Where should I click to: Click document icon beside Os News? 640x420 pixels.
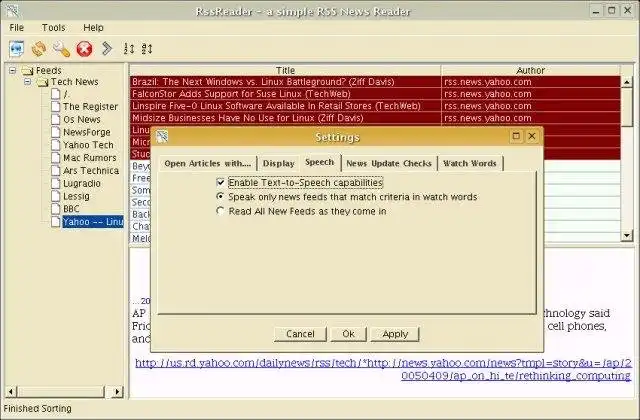click(x=56, y=119)
